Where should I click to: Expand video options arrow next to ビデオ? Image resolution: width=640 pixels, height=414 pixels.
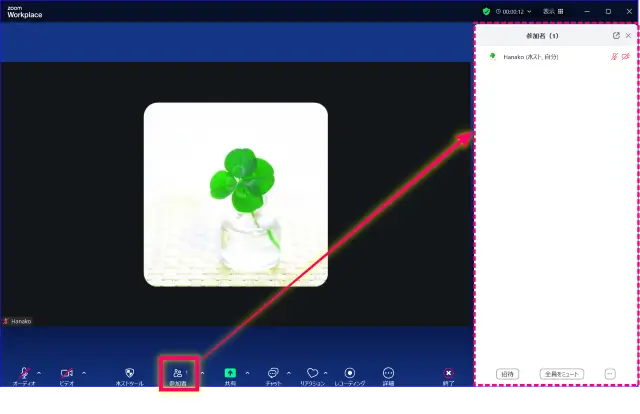tap(84, 373)
